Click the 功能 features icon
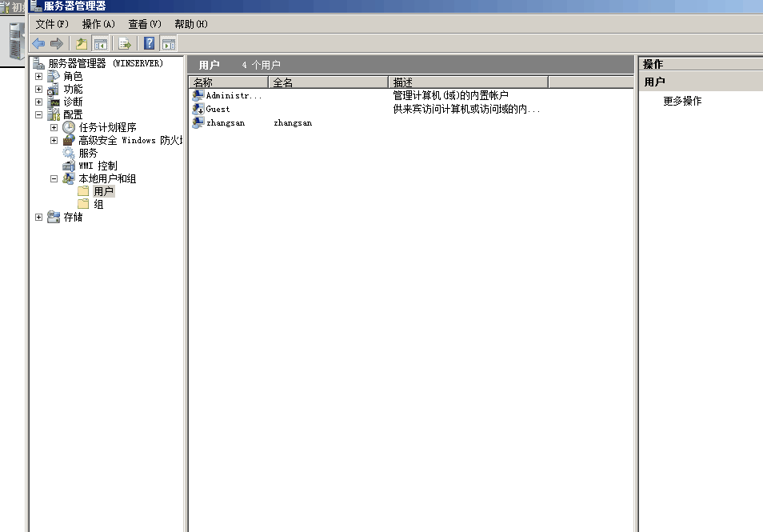763x532 pixels. coord(54,89)
